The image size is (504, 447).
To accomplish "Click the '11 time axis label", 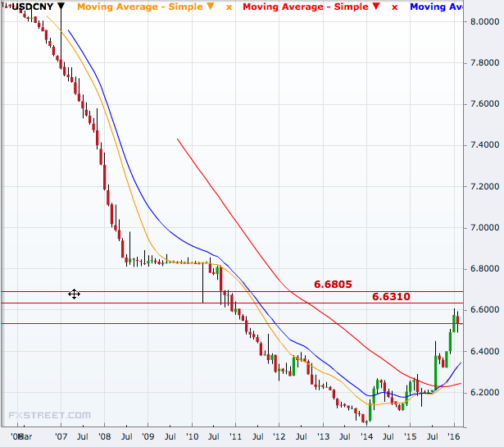I will (x=235, y=436).
